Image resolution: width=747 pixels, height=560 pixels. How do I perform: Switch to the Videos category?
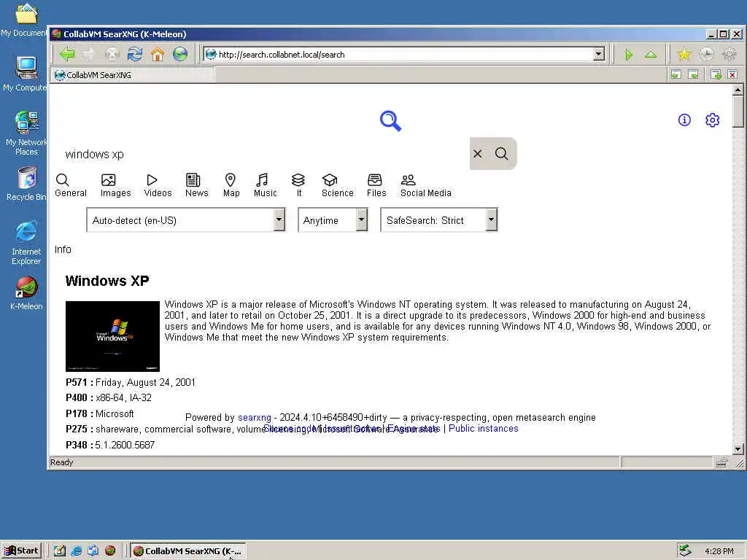[158, 185]
